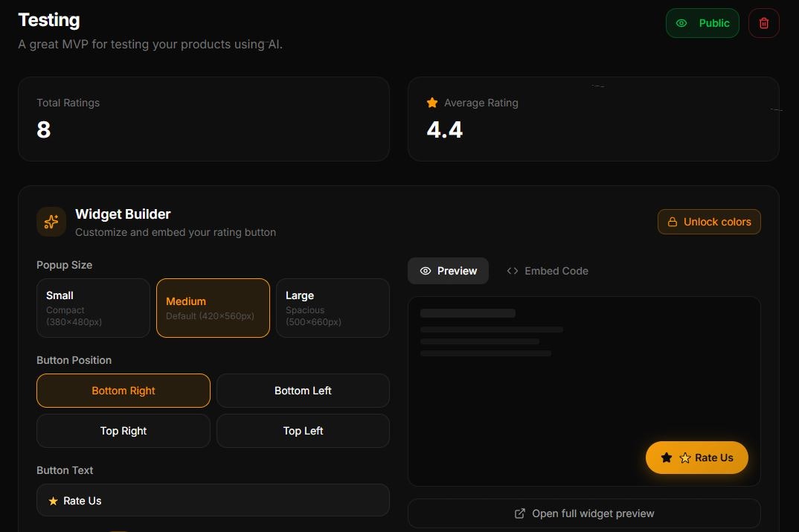
Task: Click the sparkle Widget Builder icon
Action: [x=51, y=221]
